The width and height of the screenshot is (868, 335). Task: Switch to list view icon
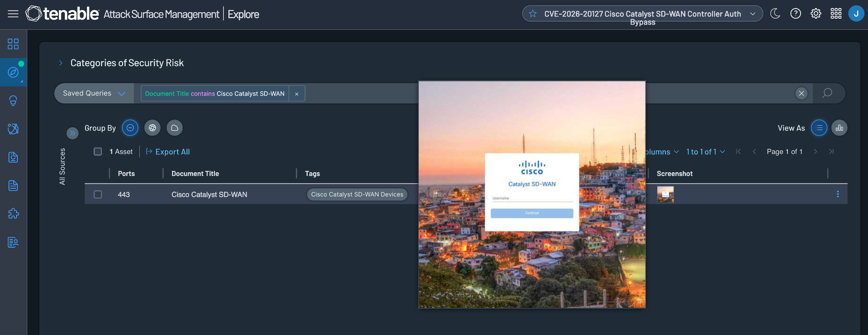tap(819, 128)
